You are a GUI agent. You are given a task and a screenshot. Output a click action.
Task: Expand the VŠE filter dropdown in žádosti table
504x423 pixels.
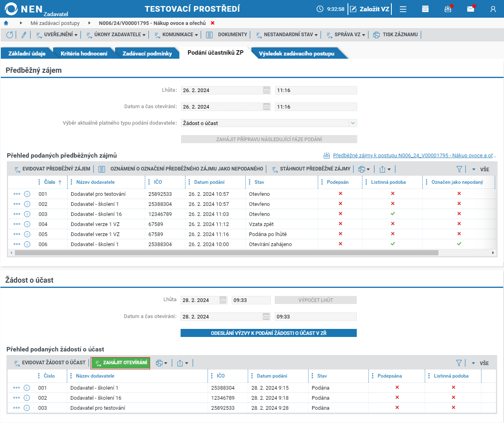pos(480,363)
